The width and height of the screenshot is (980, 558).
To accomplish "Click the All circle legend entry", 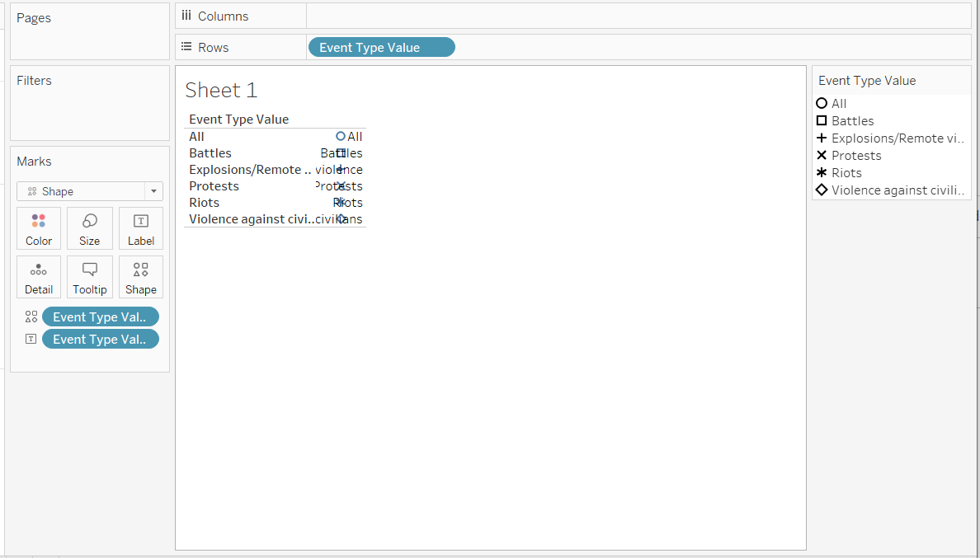I will pyautogui.click(x=822, y=104).
